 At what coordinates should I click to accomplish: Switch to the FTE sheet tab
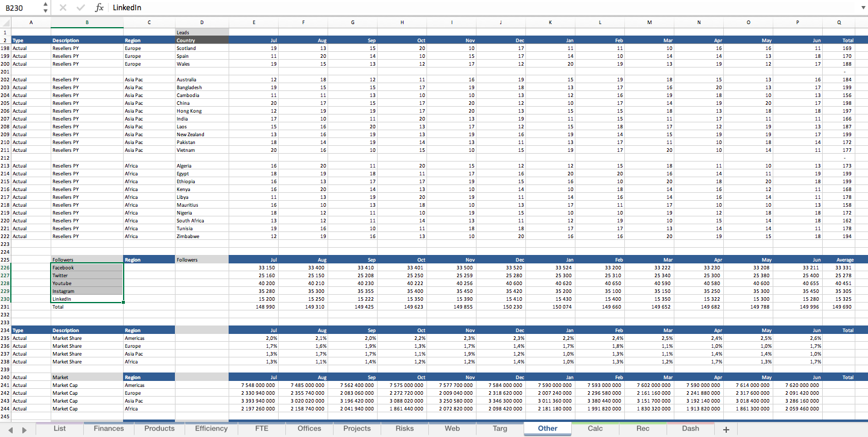click(x=261, y=429)
